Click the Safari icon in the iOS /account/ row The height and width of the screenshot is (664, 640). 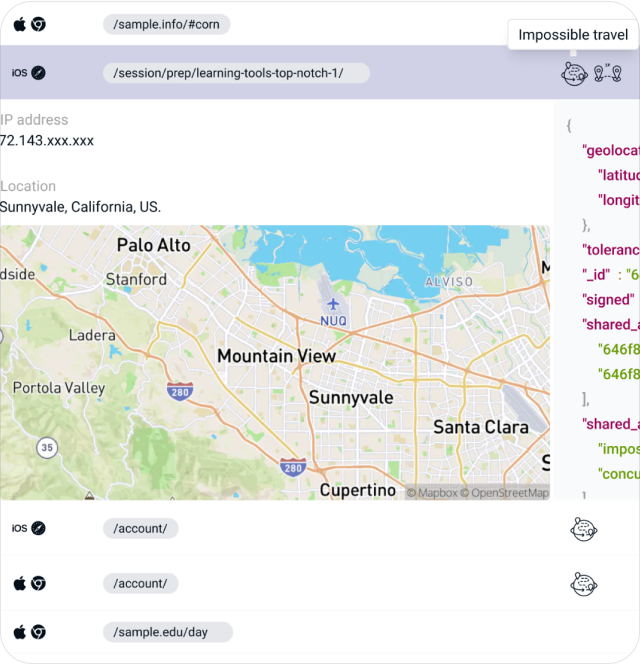coord(38,528)
